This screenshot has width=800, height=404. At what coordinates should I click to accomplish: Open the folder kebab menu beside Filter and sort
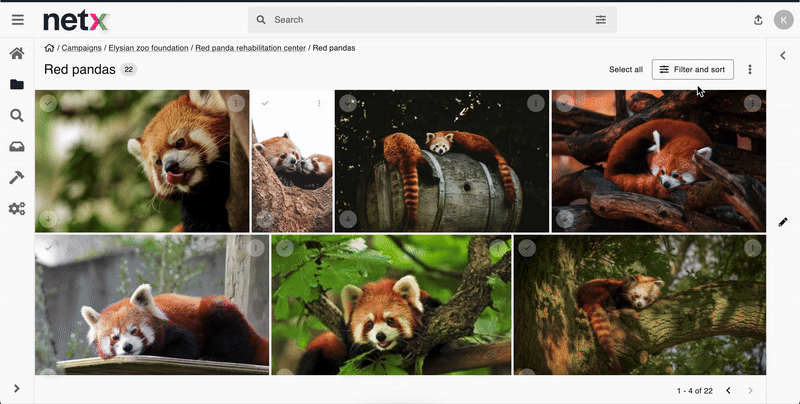click(750, 70)
